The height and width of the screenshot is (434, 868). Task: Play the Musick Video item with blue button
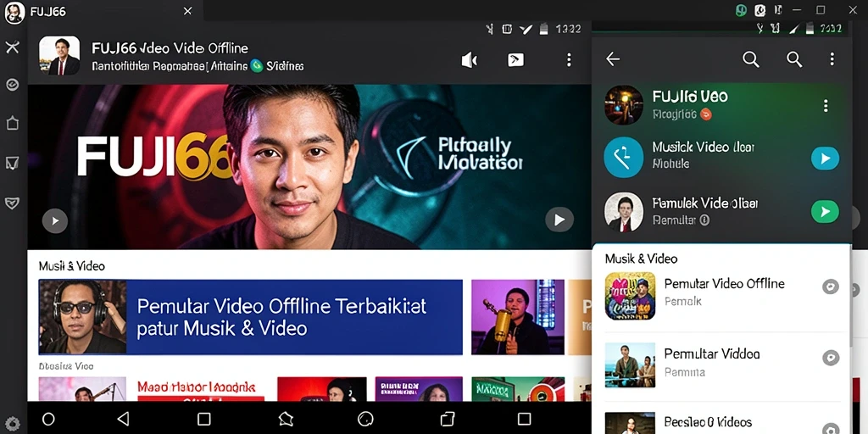click(x=825, y=159)
